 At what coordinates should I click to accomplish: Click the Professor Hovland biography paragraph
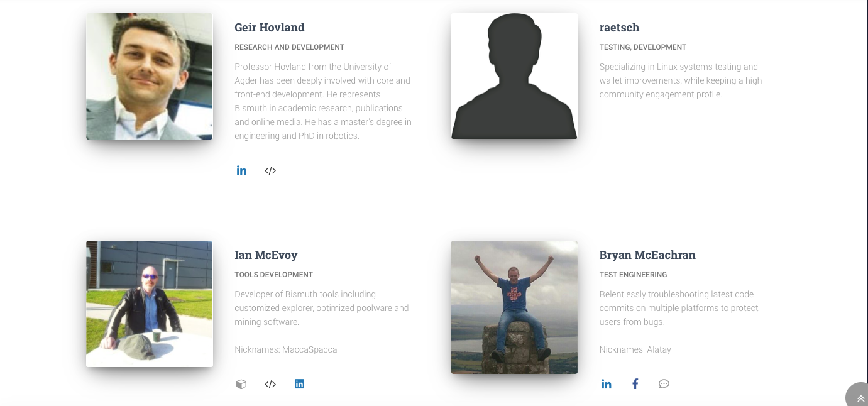pyautogui.click(x=323, y=101)
